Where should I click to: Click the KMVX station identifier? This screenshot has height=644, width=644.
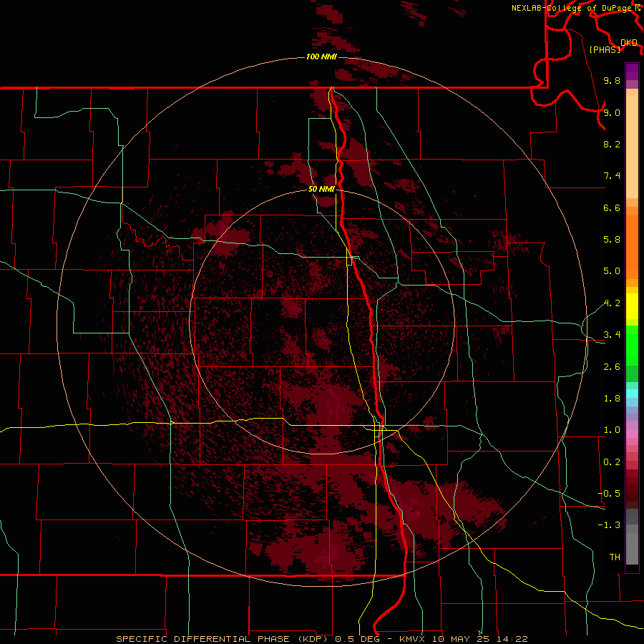(x=412, y=639)
